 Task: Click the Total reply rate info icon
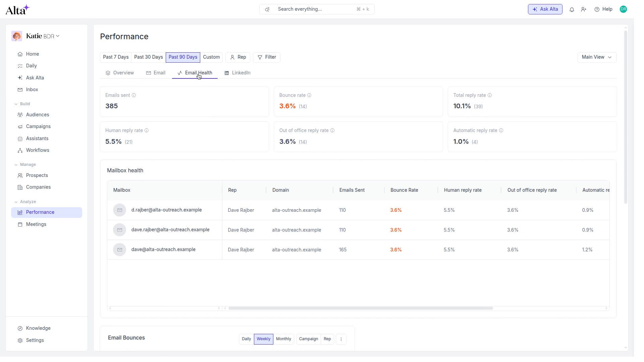490,95
